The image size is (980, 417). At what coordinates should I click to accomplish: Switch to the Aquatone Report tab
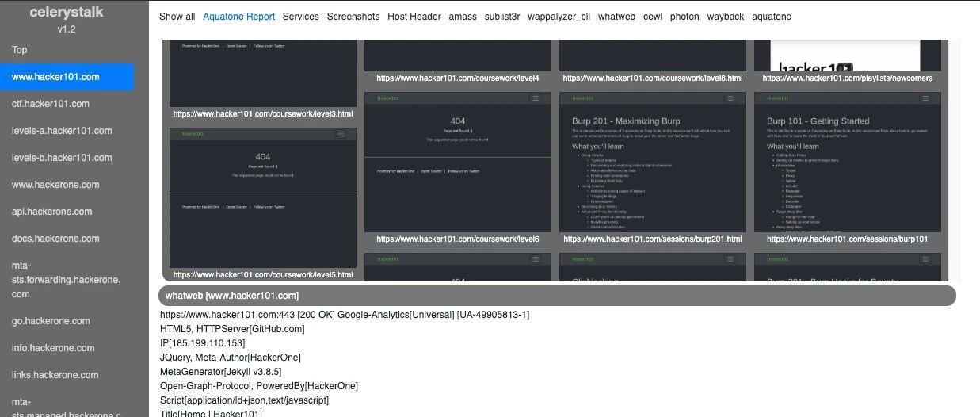[238, 17]
